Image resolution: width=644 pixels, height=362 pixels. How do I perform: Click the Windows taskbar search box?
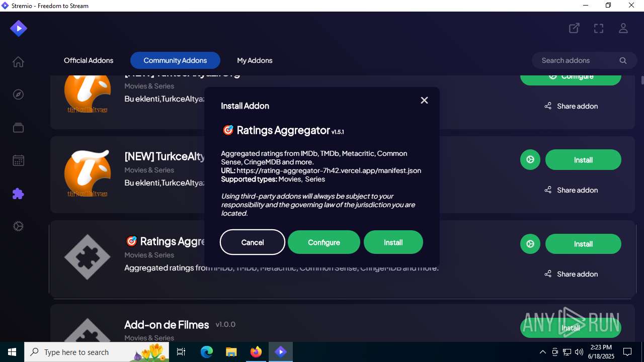tap(97, 352)
